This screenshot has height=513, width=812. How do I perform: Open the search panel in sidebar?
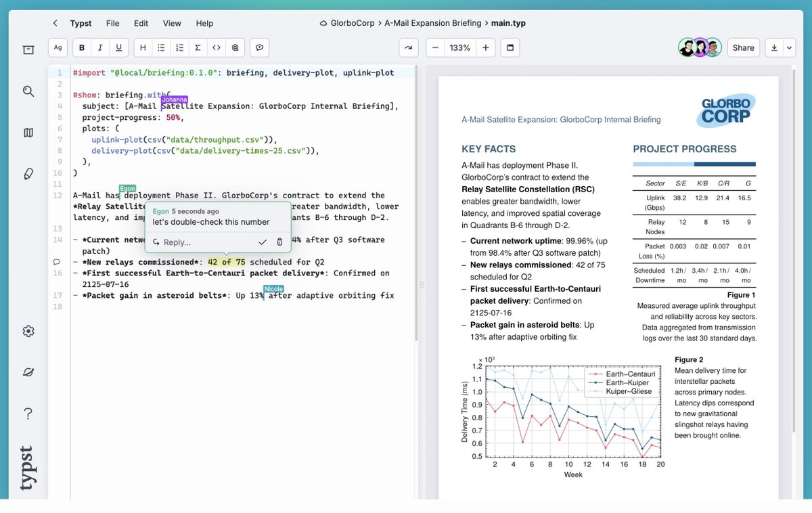coord(28,91)
